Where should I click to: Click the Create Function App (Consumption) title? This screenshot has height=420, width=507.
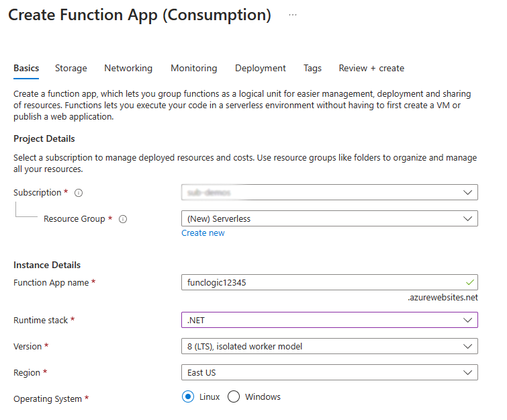(x=140, y=15)
